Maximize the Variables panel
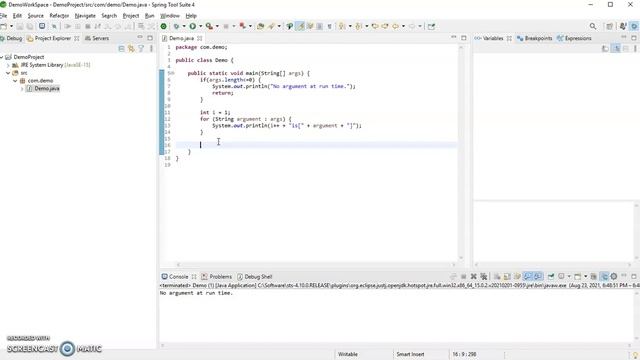This screenshot has height=360, width=640. coord(634,38)
